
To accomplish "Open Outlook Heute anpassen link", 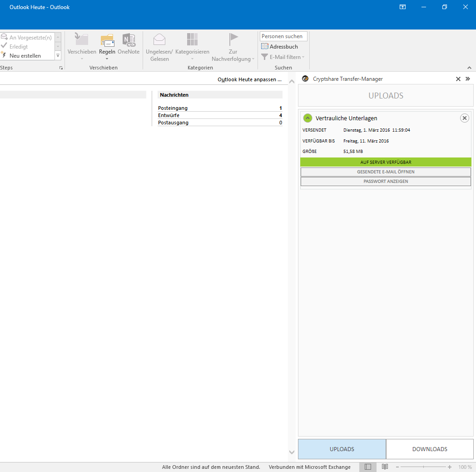I will pos(249,79).
